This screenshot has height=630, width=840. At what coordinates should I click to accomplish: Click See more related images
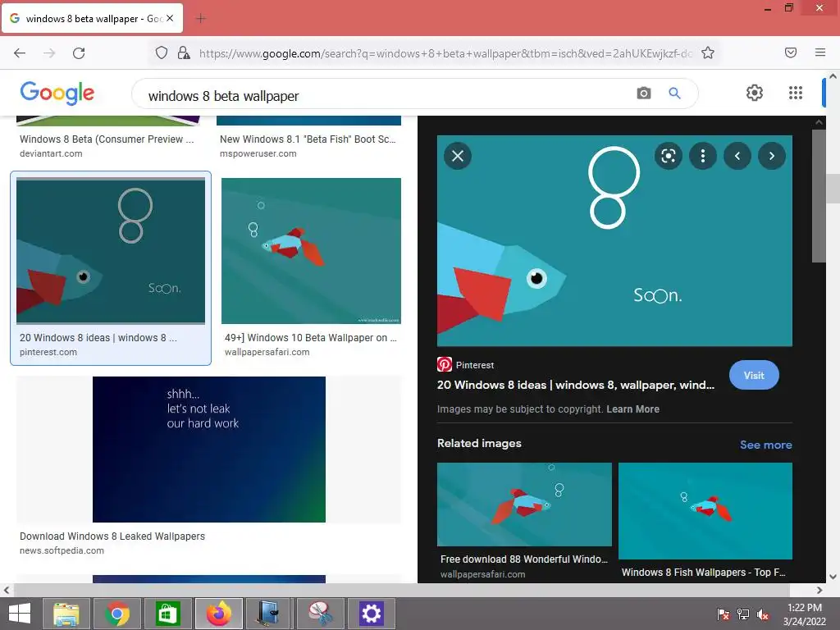pos(765,445)
